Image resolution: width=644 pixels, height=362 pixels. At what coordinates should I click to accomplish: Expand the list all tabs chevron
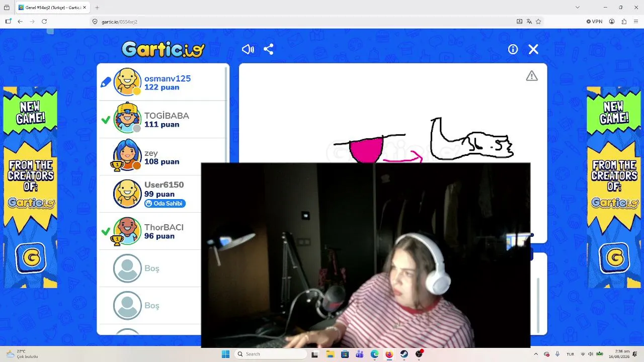[x=578, y=8]
